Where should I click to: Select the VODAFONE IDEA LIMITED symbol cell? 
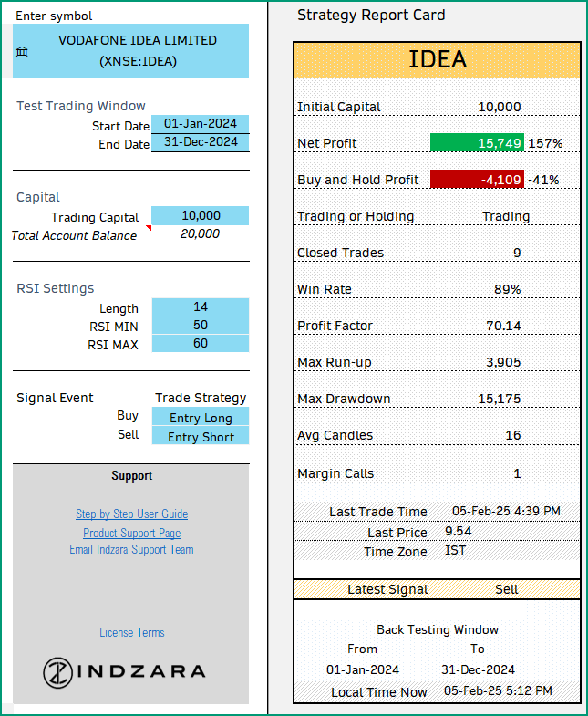pos(130,51)
